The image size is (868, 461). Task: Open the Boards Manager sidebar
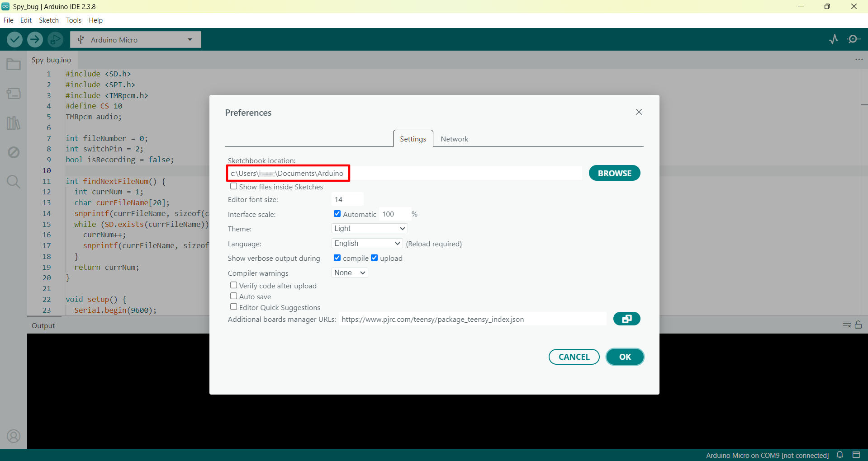click(x=14, y=94)
